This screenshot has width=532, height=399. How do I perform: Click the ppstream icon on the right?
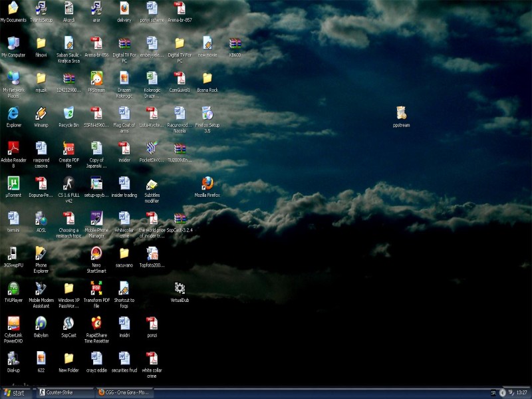pos(400,113)
